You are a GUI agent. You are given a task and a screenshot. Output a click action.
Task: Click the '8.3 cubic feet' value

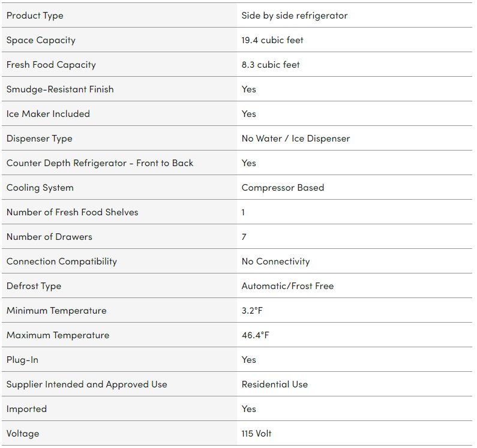(271, 65)
